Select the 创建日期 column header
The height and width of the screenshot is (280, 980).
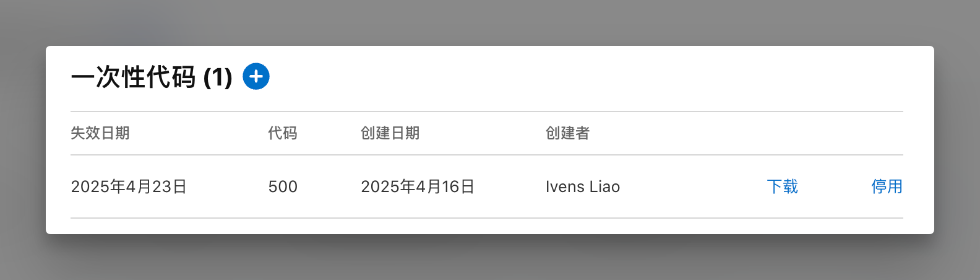click(x=390, y=133)
